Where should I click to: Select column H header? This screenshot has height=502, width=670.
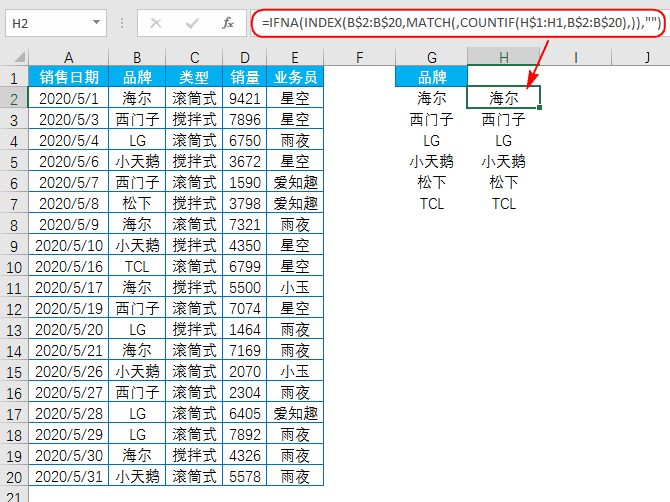[504, 57]
